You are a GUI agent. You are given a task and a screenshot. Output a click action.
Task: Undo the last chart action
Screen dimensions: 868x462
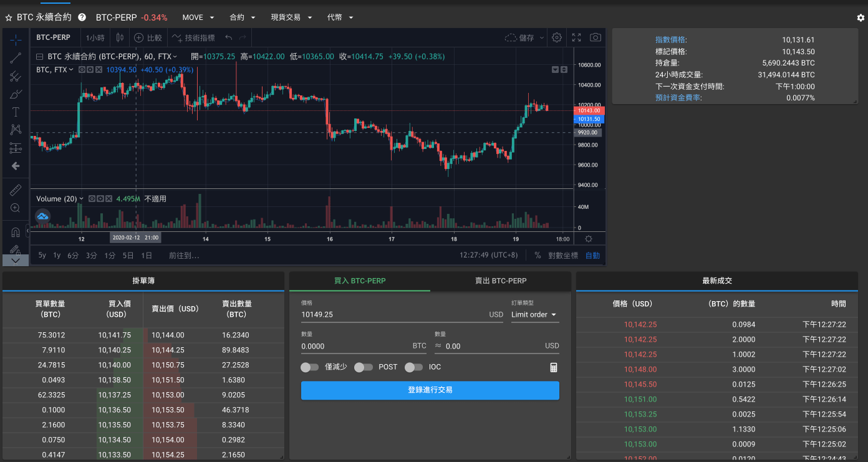(229, 37)
